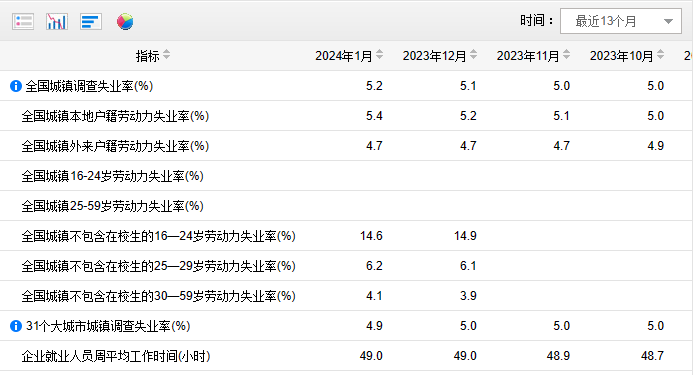
Task: Select 不包含在校生的25—29岁劳动力失业率 row label
Action: [x=158, y=266]
